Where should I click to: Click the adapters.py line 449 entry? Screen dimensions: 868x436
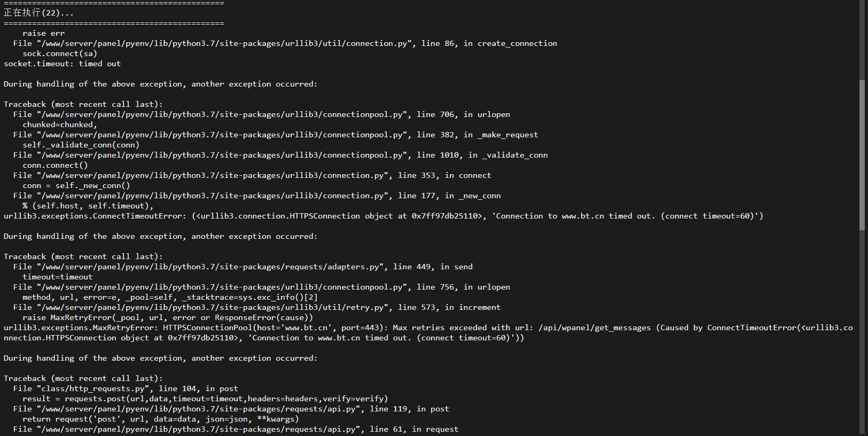(243, 267)
